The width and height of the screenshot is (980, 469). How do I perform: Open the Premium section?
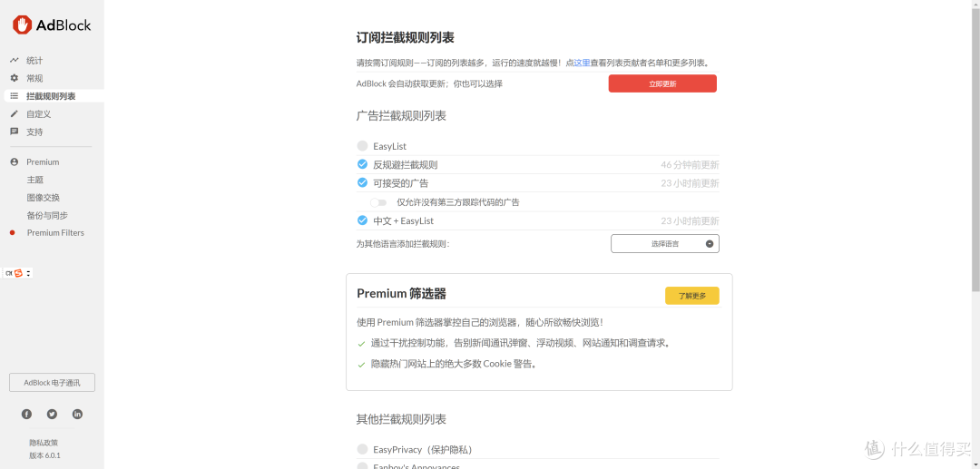pos(43,161)
